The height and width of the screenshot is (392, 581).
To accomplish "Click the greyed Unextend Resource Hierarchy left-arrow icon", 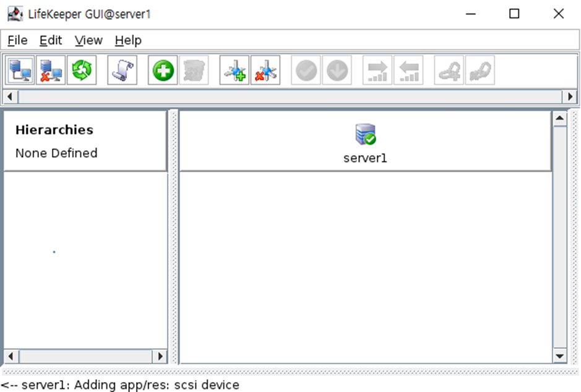I will tap(408, 70).
